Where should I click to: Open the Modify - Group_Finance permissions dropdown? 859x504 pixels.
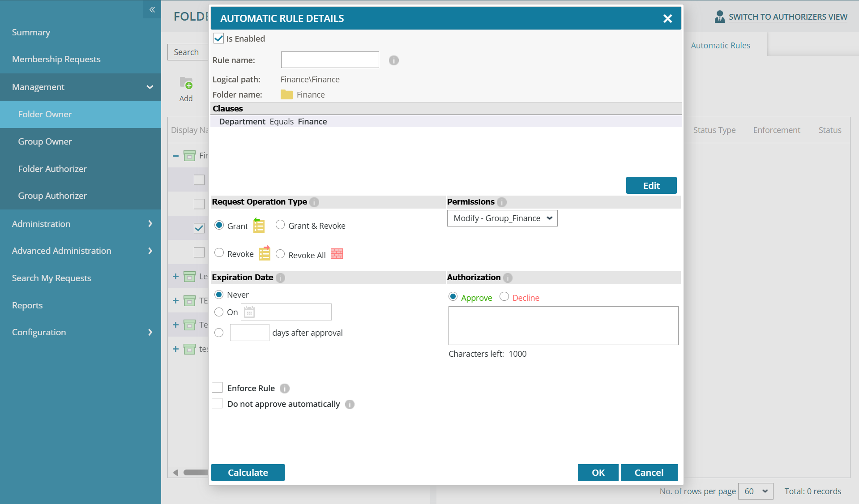click(502, 218)
